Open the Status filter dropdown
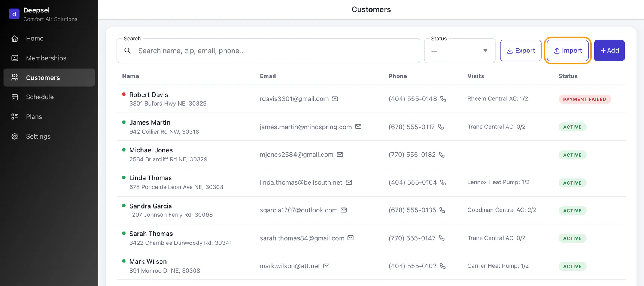 [459, 51]
